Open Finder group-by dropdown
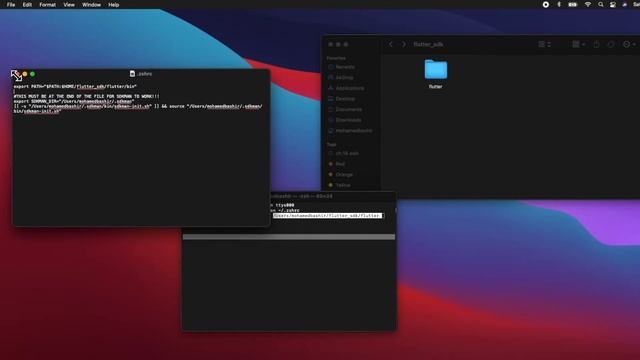 579,44
